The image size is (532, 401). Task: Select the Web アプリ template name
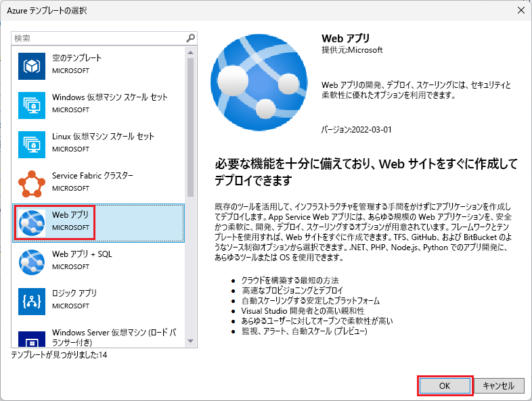(x=70, y=215)
